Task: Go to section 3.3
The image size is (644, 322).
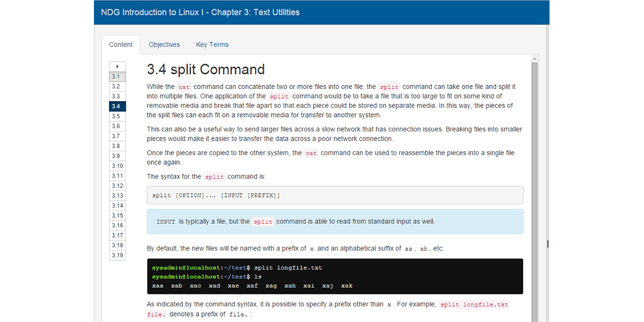Action: tap(118, 97)
